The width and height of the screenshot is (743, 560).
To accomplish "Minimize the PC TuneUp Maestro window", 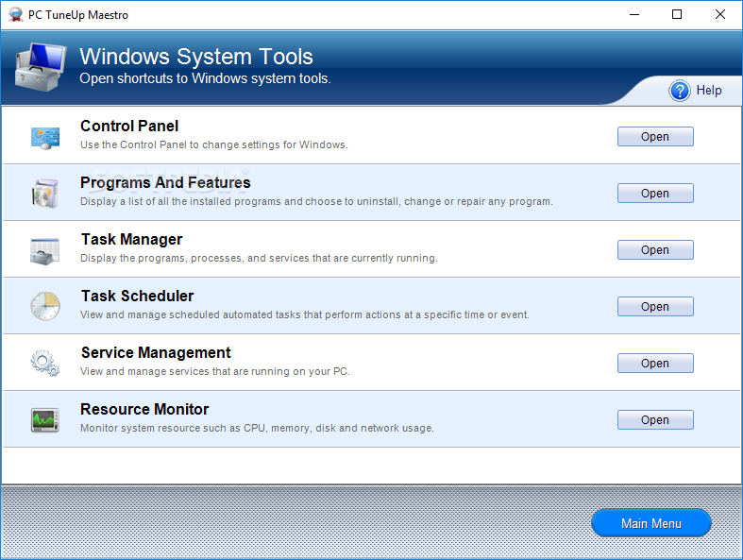I will pyautogui.click(x=634, y=15).
